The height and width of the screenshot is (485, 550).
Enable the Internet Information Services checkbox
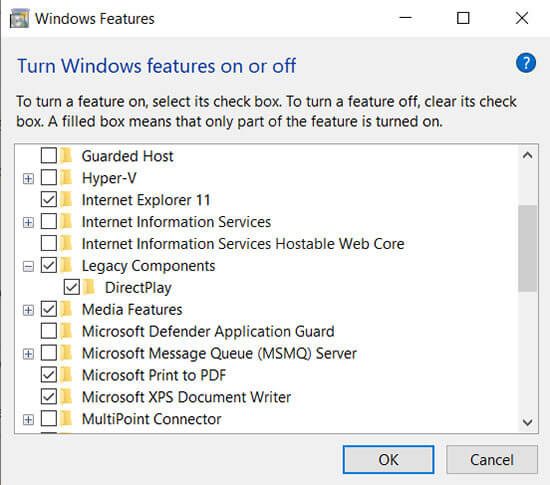coord(49,221)
